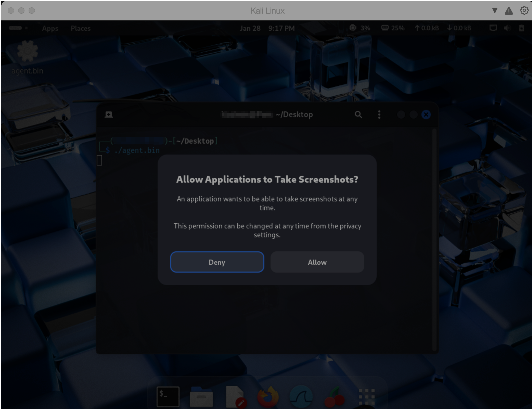The image size is (532, 409).
Task: Click terminal search magnifier icon
Action: pos(358,114)
